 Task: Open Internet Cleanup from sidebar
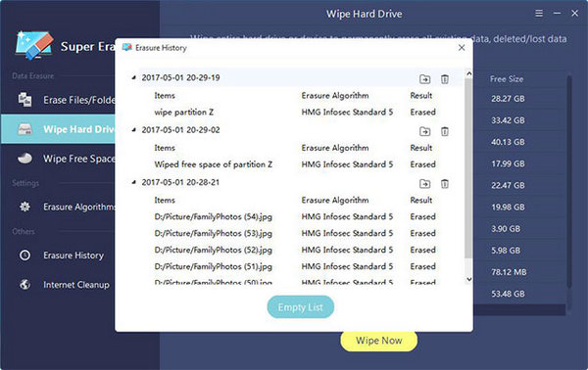(58, 285)
